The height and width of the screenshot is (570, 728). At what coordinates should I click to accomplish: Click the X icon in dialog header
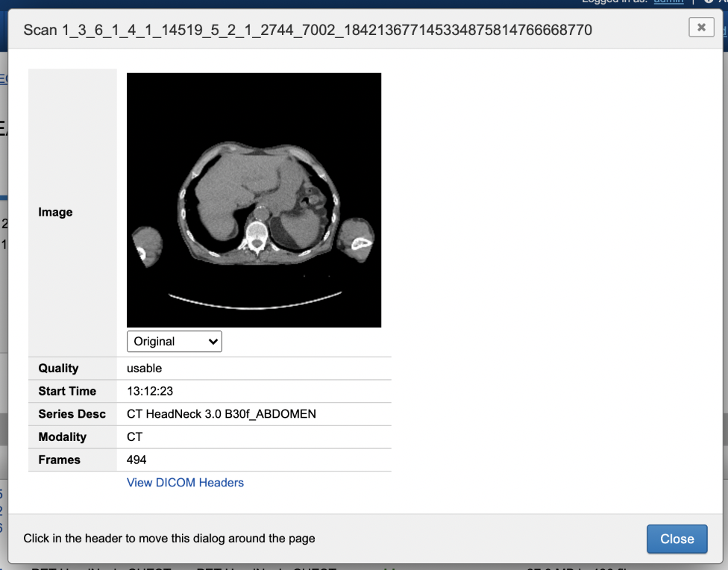[x=700, y=27]
